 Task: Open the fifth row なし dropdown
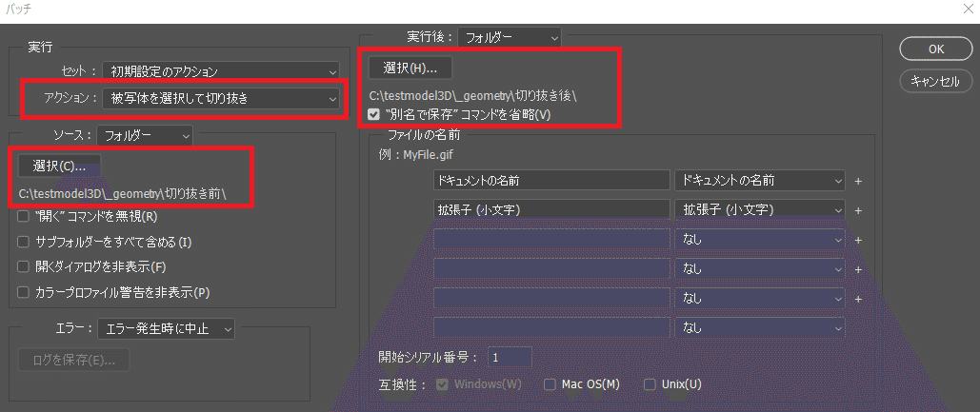click(x=760, y=298)
